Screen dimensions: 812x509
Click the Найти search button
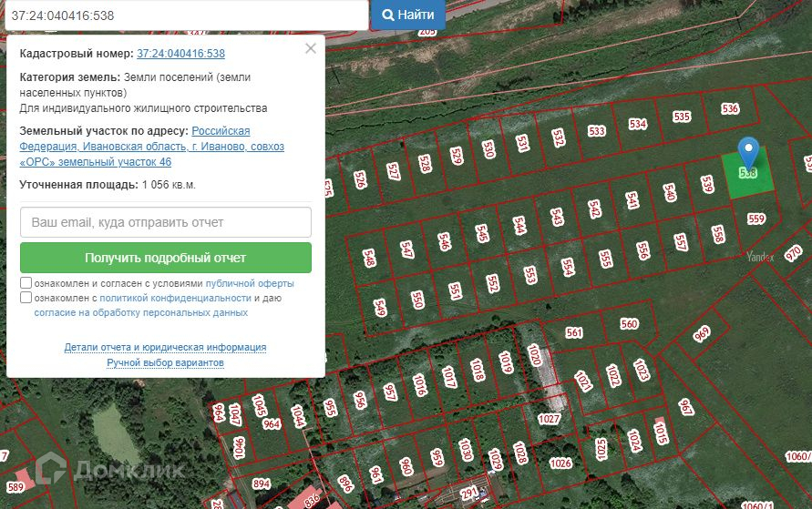point(408,15)
